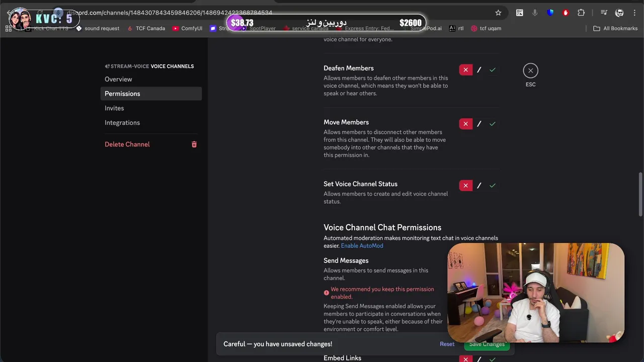Set Move Members to neutral slash

[479, 124]
